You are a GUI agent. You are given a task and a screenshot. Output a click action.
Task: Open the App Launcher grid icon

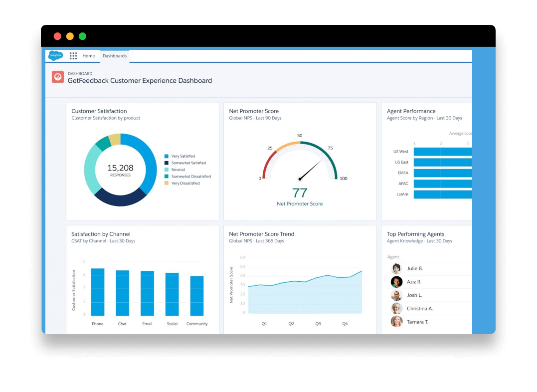click(x=73, y=55)
